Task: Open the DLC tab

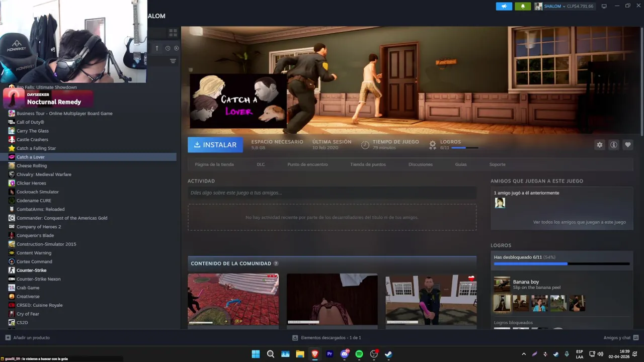Action: coord(261,164)
